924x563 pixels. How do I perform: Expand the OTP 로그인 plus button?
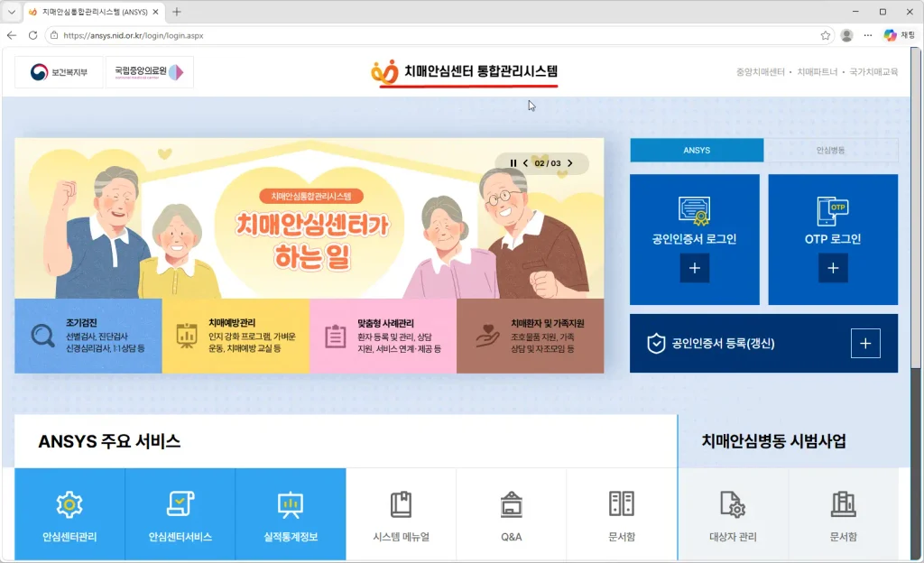click(833, 268)
